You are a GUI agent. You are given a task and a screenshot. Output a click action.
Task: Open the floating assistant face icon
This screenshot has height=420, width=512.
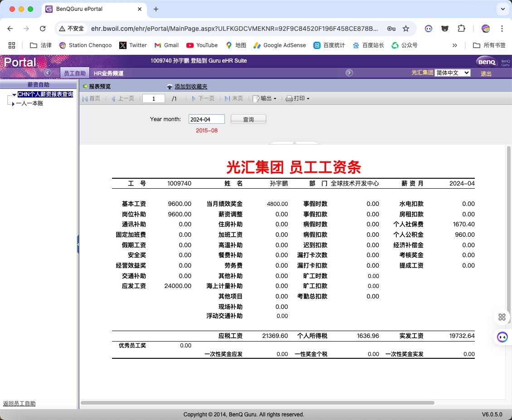tap(502, 337)
